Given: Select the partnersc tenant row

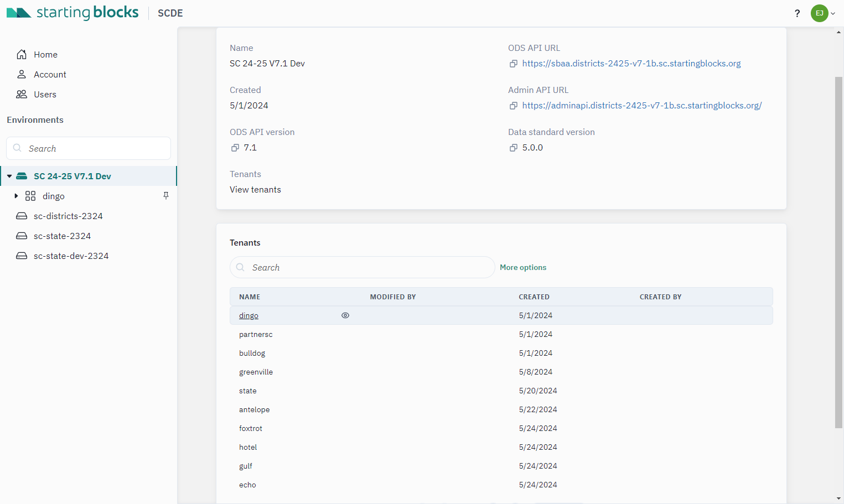Looking at the screenshot, I should 501,334.
